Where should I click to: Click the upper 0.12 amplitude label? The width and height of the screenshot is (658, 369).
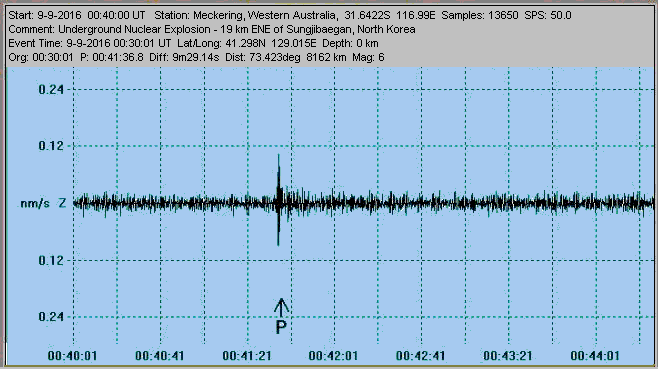pyautogui.click(x=51, y=146)
